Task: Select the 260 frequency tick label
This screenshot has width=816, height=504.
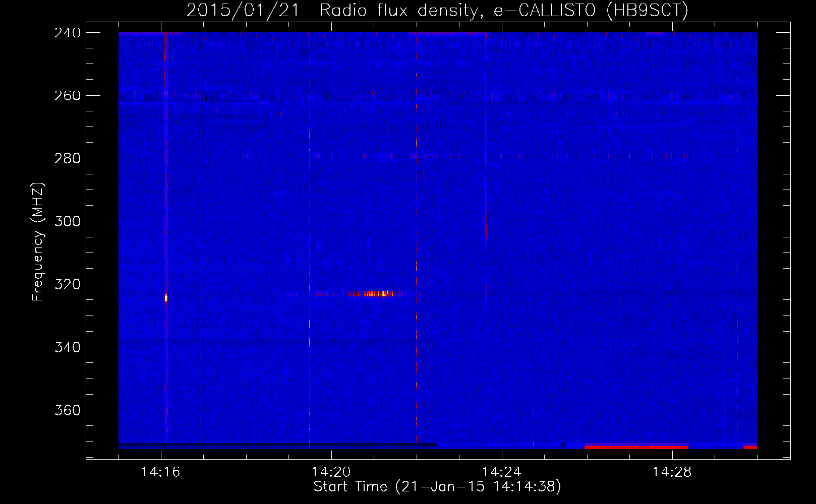Action: [x=68, y=96]
